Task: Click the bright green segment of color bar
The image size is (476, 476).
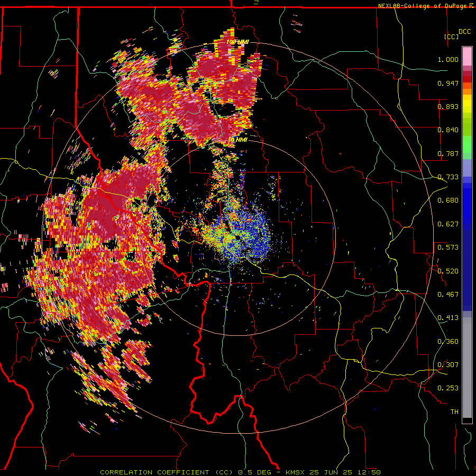Action: pos(467,144)
